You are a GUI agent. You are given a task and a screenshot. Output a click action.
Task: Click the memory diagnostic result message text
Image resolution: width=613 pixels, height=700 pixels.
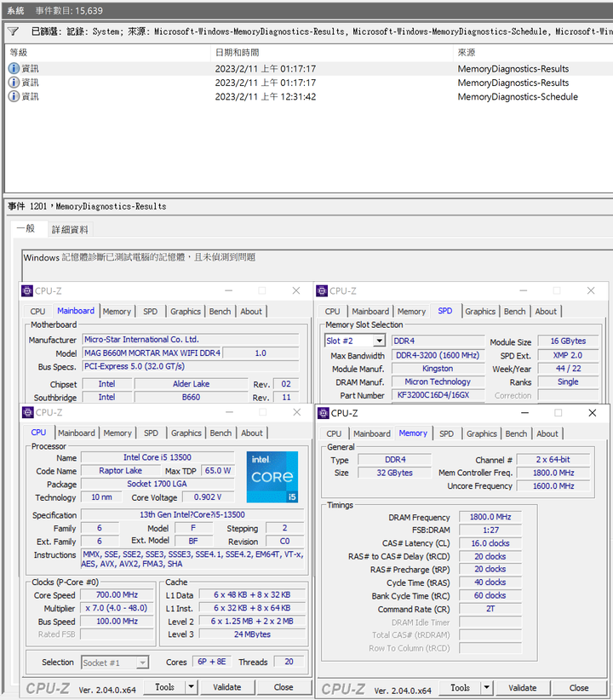140,257
